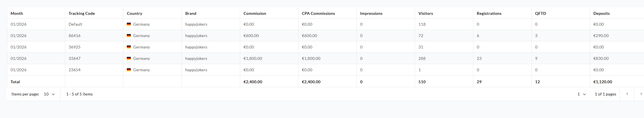
Task: Sort by the Month column header
Action: tap(17, 13)
